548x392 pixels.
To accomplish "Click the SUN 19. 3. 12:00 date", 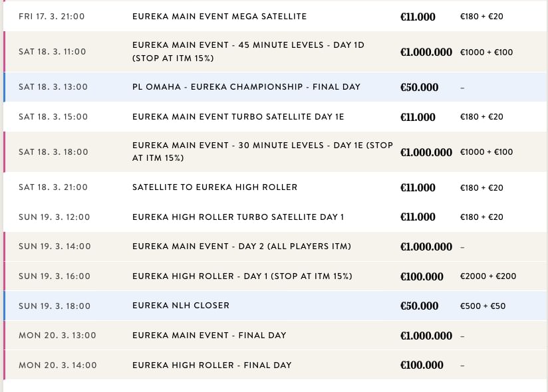I will click(54, 217).
